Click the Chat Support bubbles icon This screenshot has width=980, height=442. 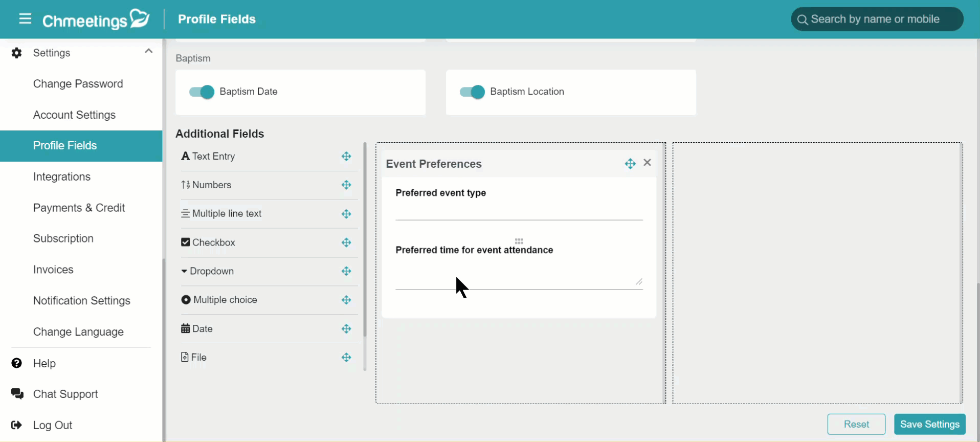17,394
